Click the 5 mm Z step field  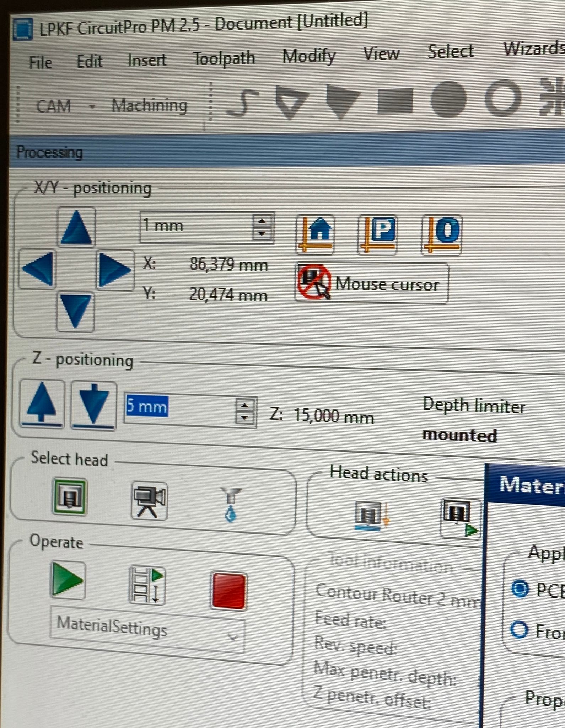[179, 408]
